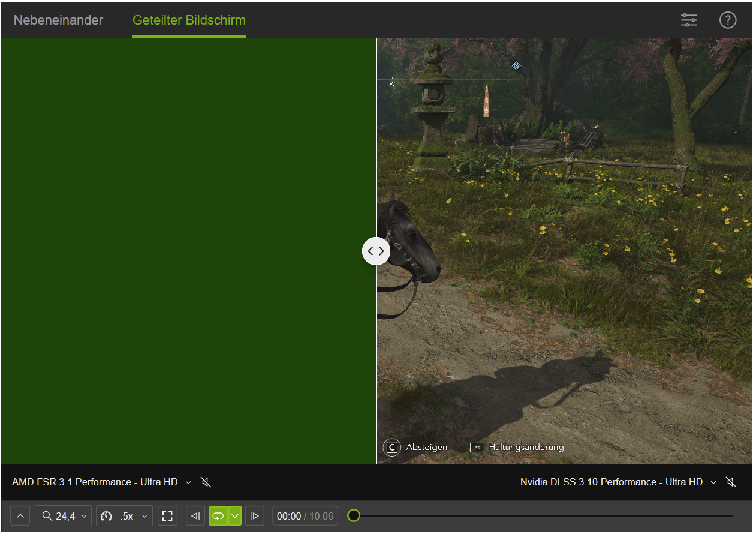756x534 pixels.
Task: Click the blue waypoint marker in the video
Action: 516,65
